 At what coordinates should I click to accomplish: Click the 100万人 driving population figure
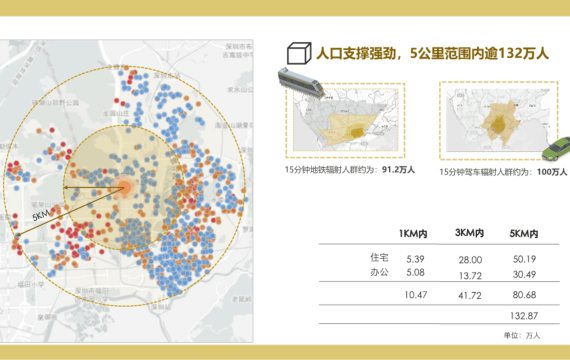pos(552,172)
